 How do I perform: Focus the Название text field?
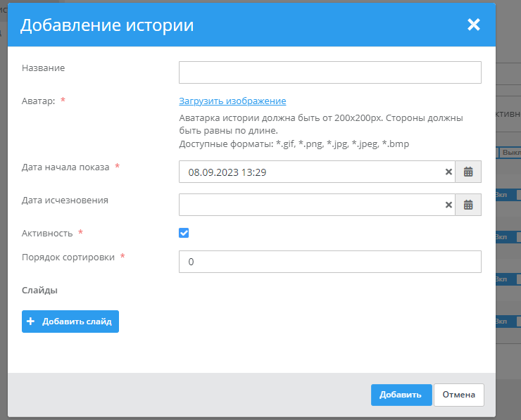329,72
